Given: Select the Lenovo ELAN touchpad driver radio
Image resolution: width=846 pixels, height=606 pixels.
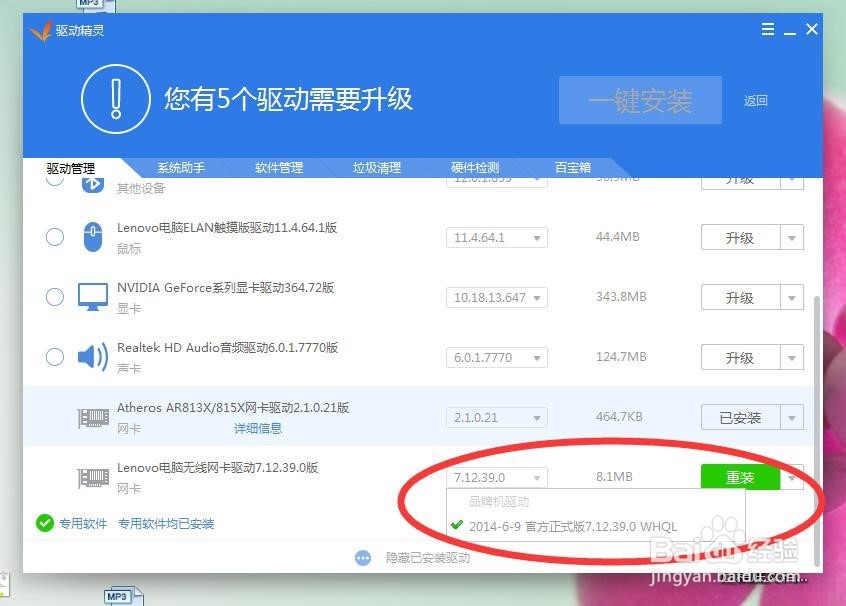Looking at the screenshot, I should tap(54, 237).
